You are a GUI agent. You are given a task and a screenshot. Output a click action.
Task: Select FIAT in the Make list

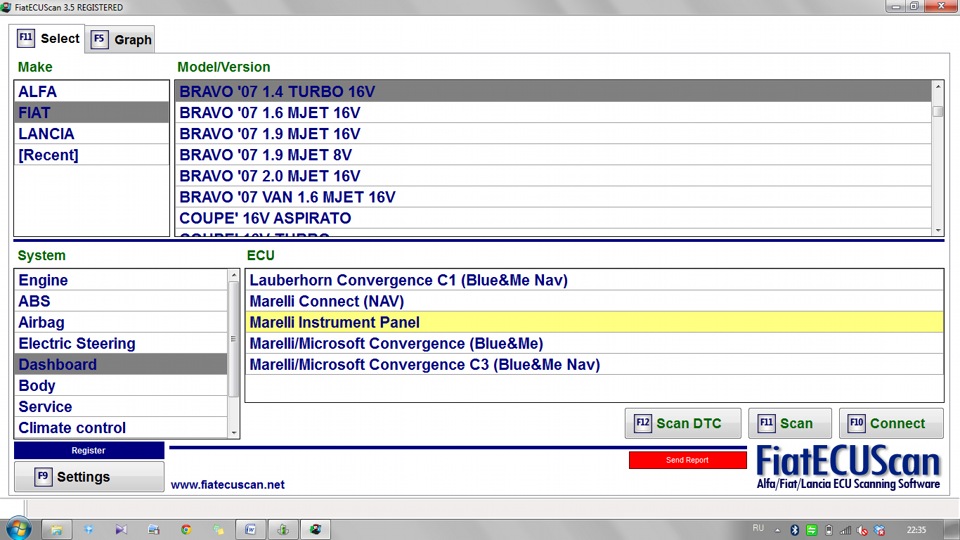tap(91, 113)
